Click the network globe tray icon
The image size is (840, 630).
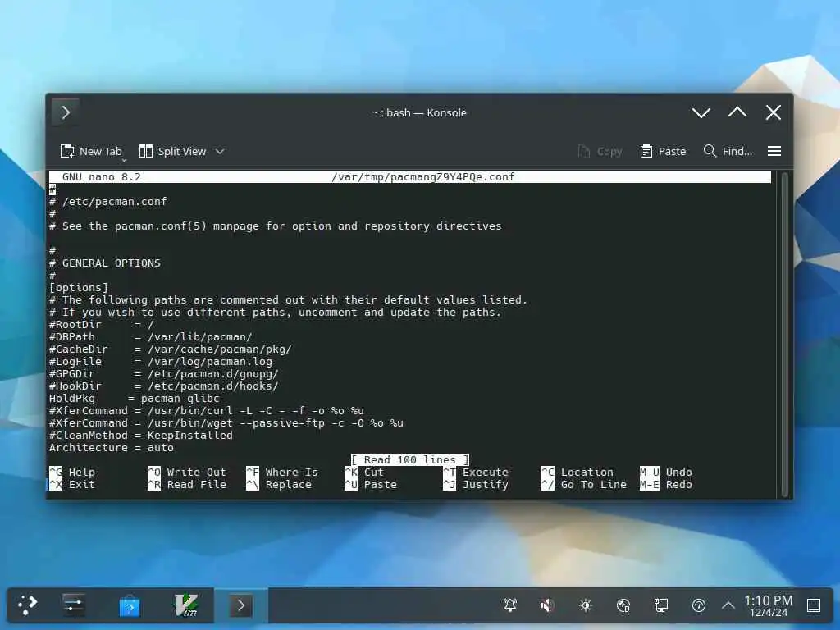pos(623,605)
